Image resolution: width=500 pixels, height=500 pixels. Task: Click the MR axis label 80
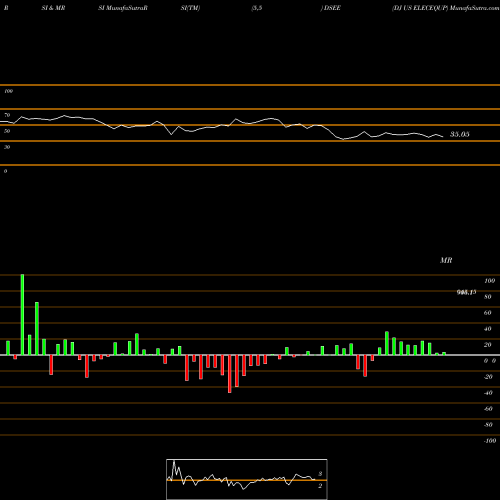488,297
